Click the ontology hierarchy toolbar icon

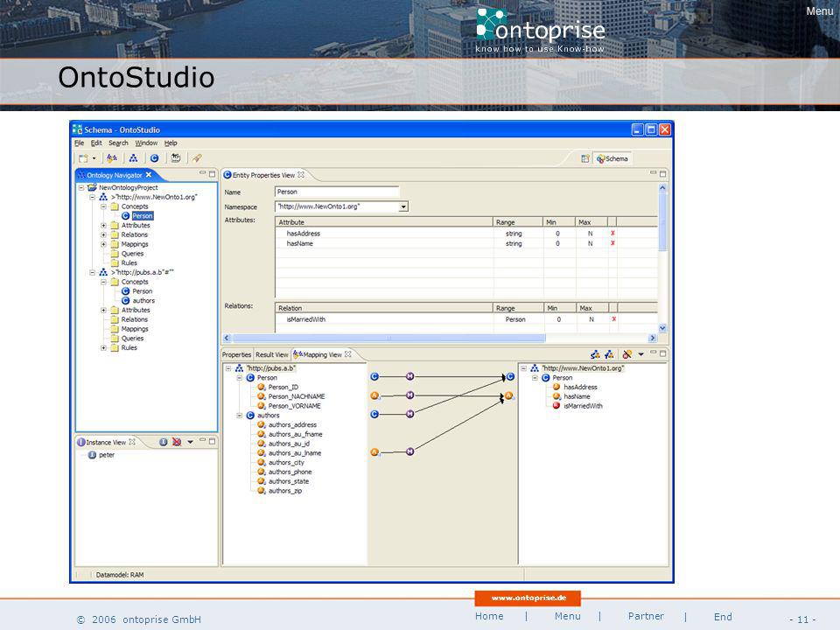(133, 158)
